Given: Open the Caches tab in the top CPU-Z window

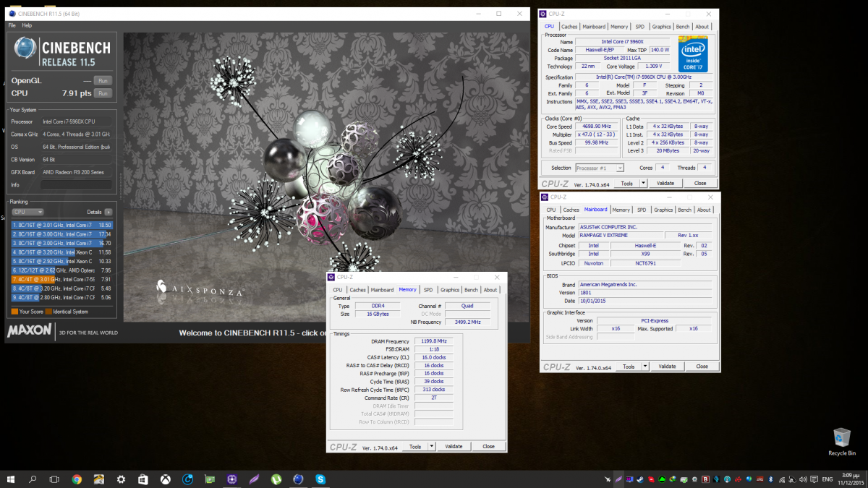Looking at the screenshot, I should (x=569, y=27).
